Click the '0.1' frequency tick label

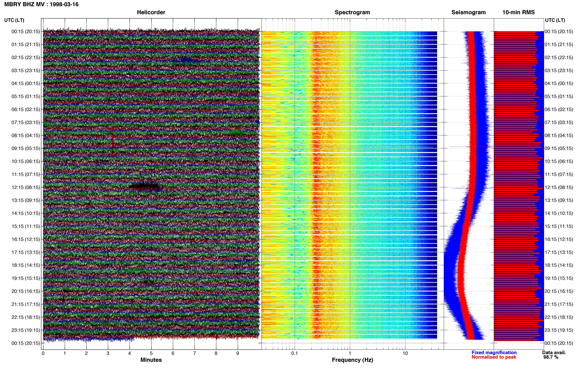click(x=295, y=353)
